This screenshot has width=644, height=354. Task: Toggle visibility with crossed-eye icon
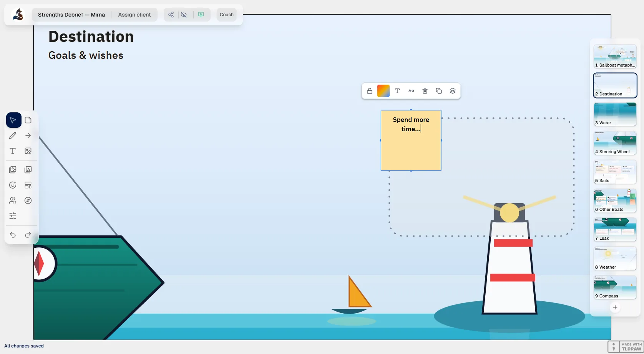(x=184, y=15)
